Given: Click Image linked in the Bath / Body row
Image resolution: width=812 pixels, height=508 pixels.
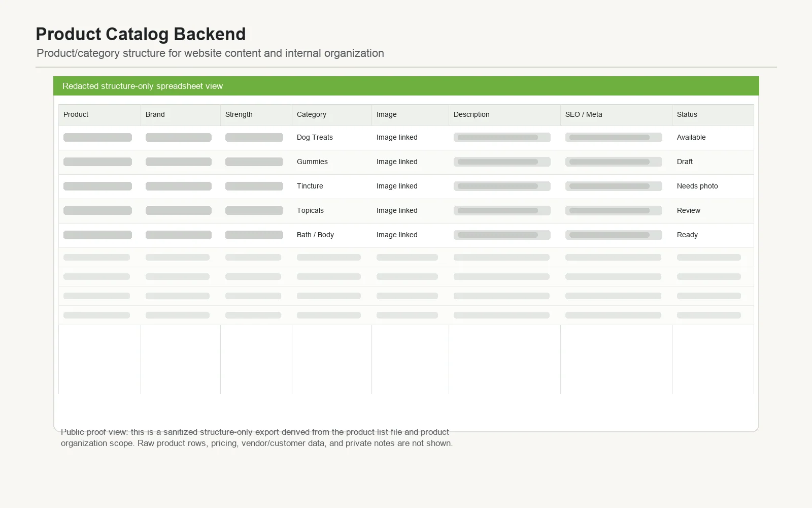Looking at the screenshot, I should click(397, 235).
